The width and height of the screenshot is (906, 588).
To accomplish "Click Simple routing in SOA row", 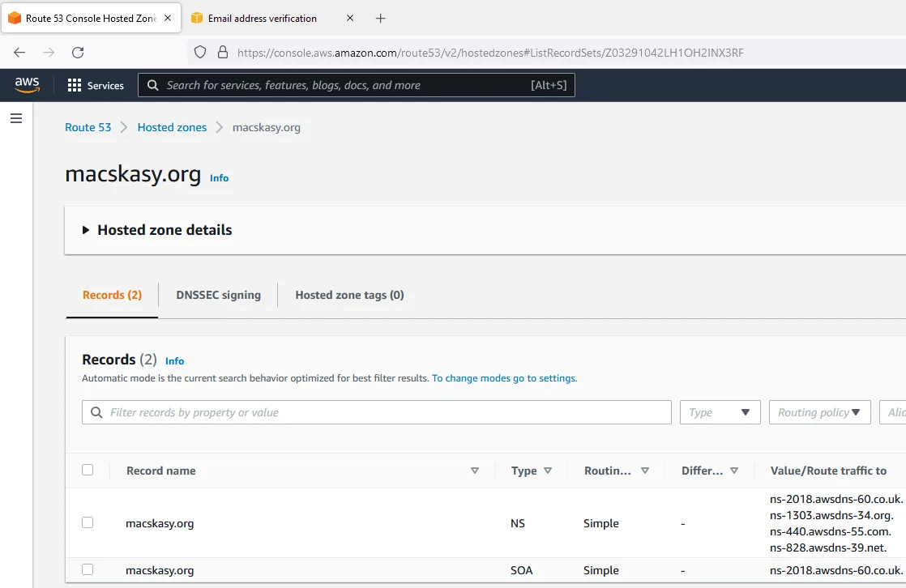I will point(601,570).
